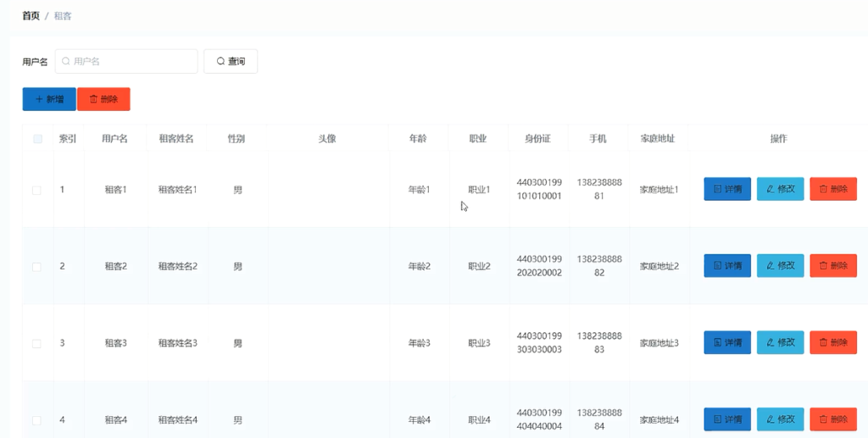
Task: Click the 年龄 column header
Action: coord(418,139)
